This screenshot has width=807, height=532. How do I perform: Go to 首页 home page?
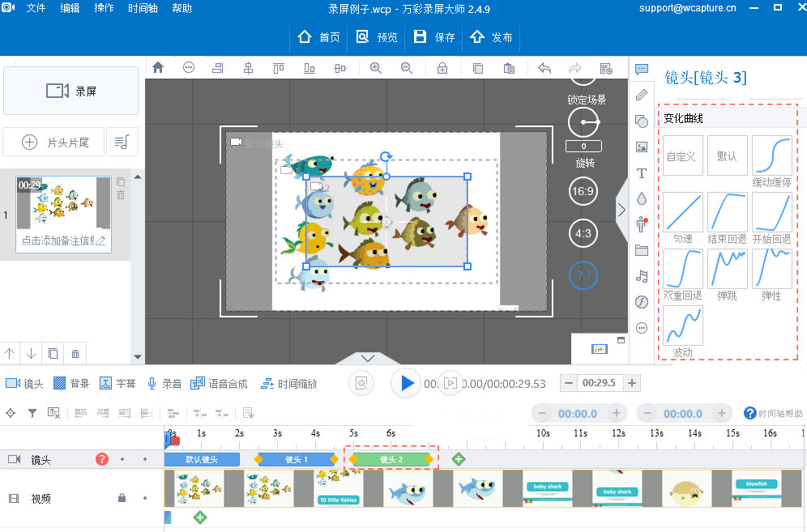[318, 37]
